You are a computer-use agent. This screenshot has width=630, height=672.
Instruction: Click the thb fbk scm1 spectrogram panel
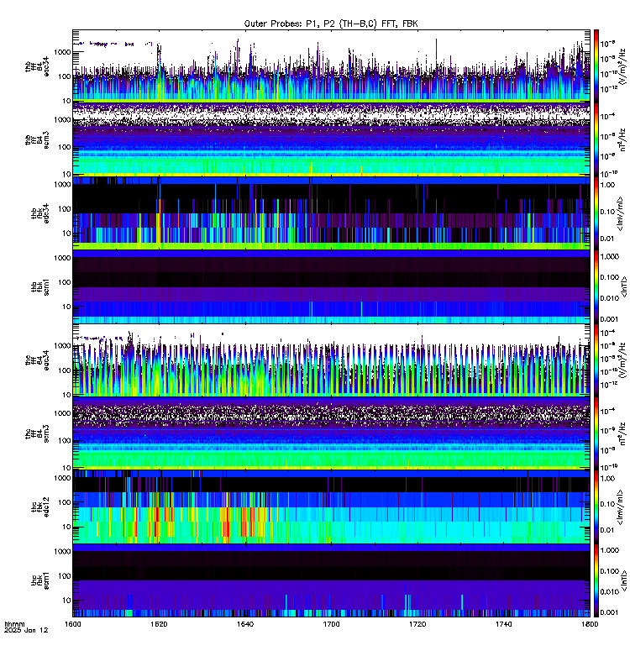331,286
